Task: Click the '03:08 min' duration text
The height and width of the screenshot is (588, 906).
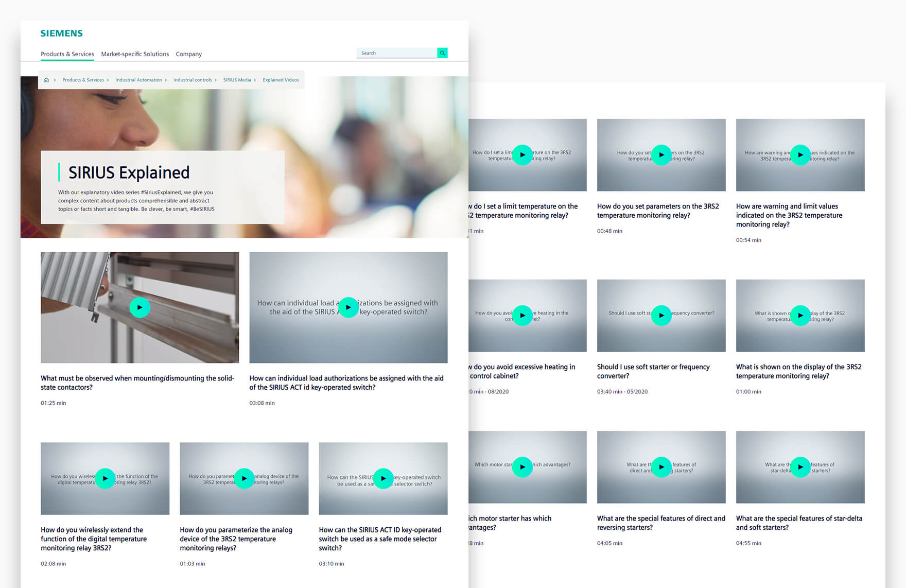Action: (262, 403)
